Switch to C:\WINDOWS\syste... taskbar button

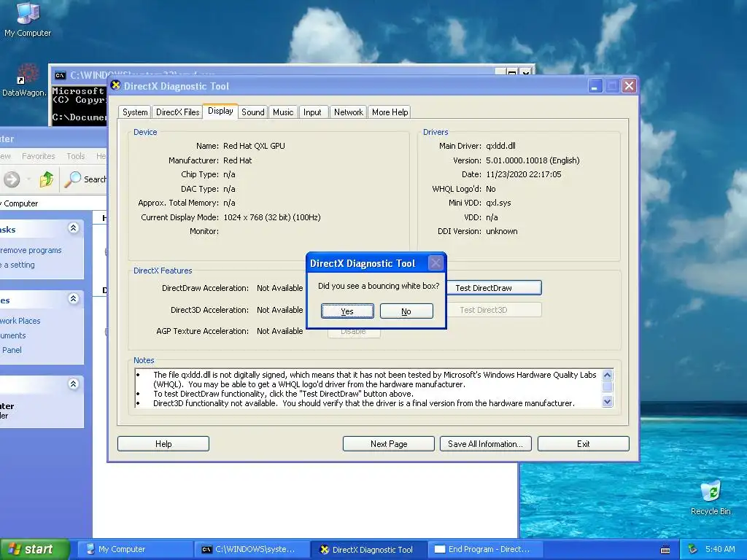click(x=252, y=550)
